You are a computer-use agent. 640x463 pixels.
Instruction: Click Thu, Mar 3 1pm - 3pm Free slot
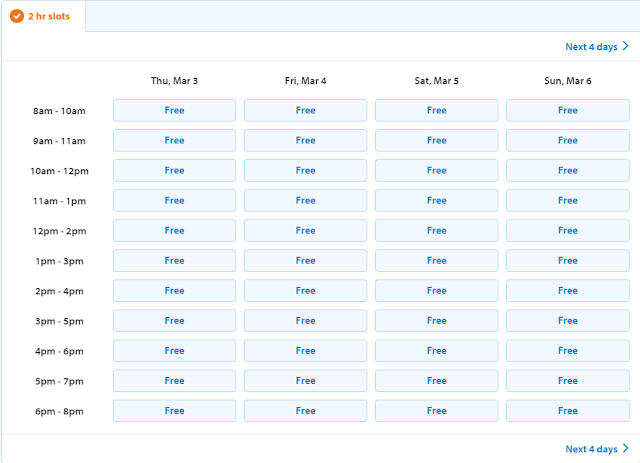point(174,260)
